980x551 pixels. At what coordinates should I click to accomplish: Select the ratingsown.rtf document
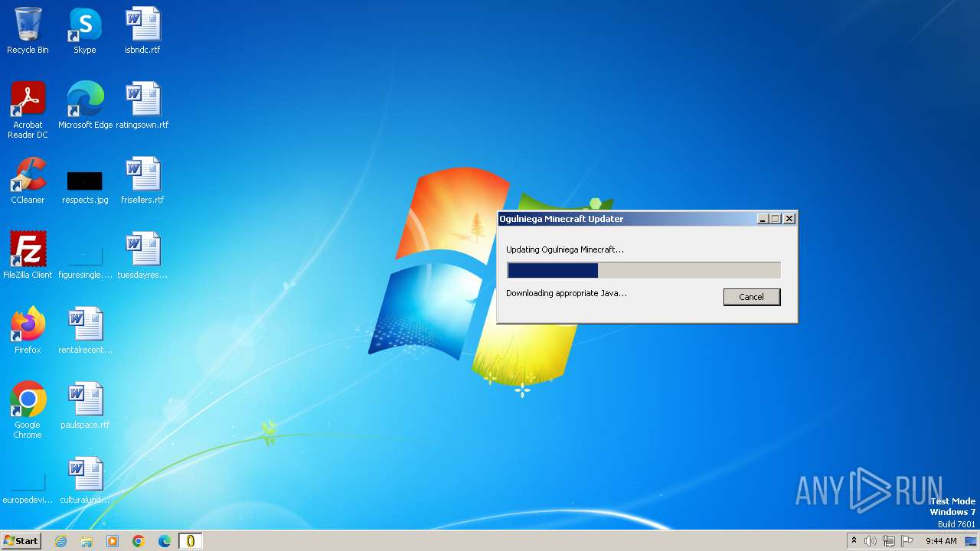point(142,106)
